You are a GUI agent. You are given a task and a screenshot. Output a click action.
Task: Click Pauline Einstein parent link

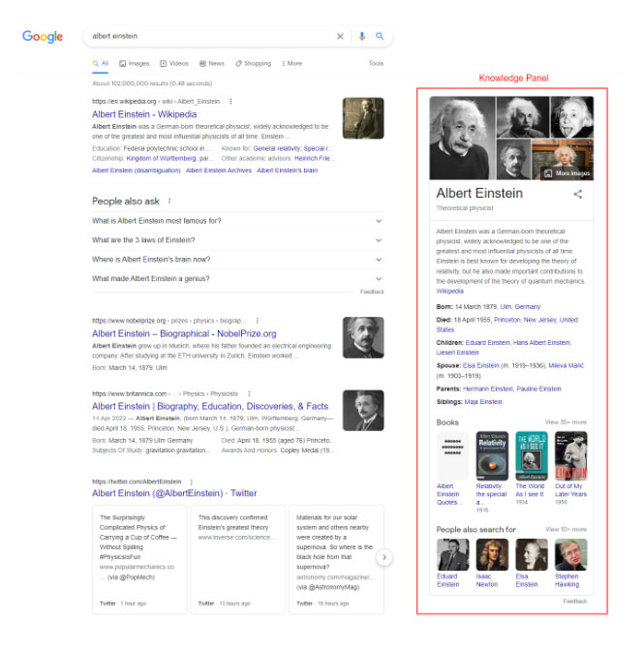point(538,389)
